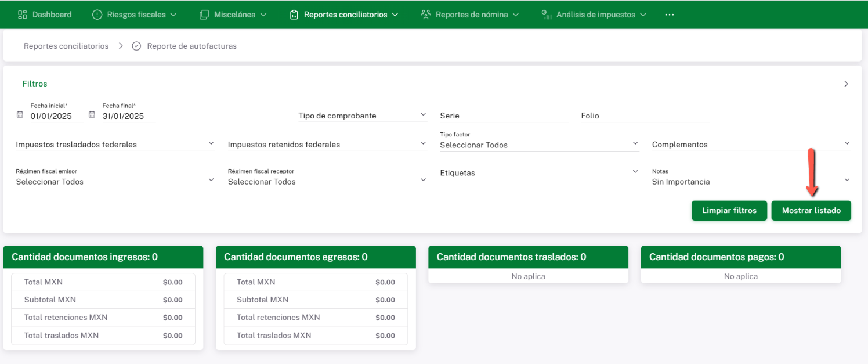Screen dimensions: 868x364
Task: Open Impuestos trasladados federales dropdown
Action: pos(211,143)
